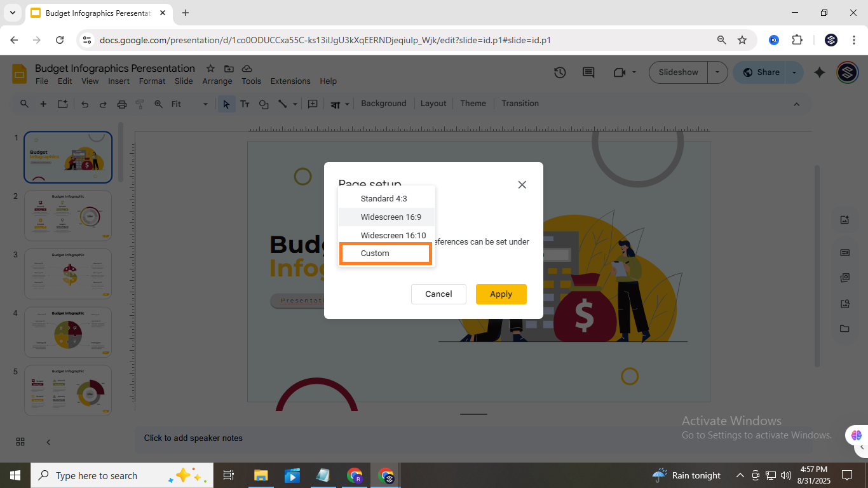This screenshot has height=488, width=868.
Task: Click the Layout button
Action: (x=433, y=104)
